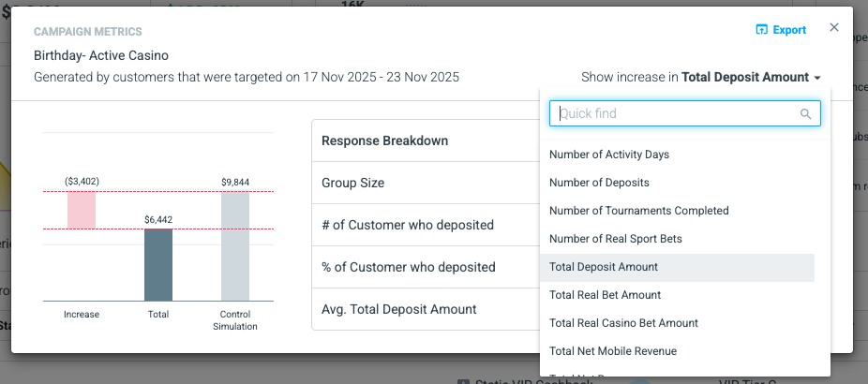Select Total Net Mobile Revenue
Image resolution: width=868 pixels, height=384 pixels.
click(677, 351)
